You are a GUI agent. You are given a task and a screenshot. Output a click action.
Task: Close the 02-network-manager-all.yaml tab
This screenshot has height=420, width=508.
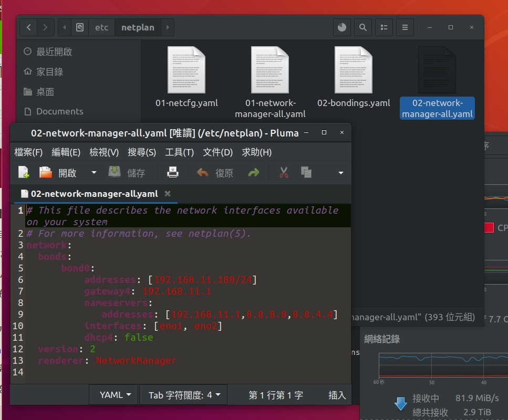click(x=168, y=194)
